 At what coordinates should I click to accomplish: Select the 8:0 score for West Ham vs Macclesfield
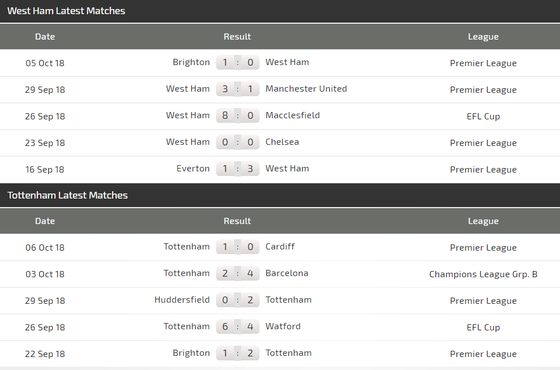[238, 116]
